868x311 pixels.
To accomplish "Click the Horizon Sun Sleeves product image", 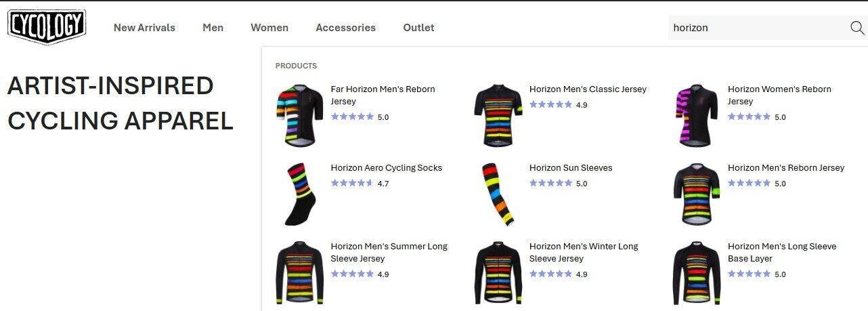I will 498,194.
